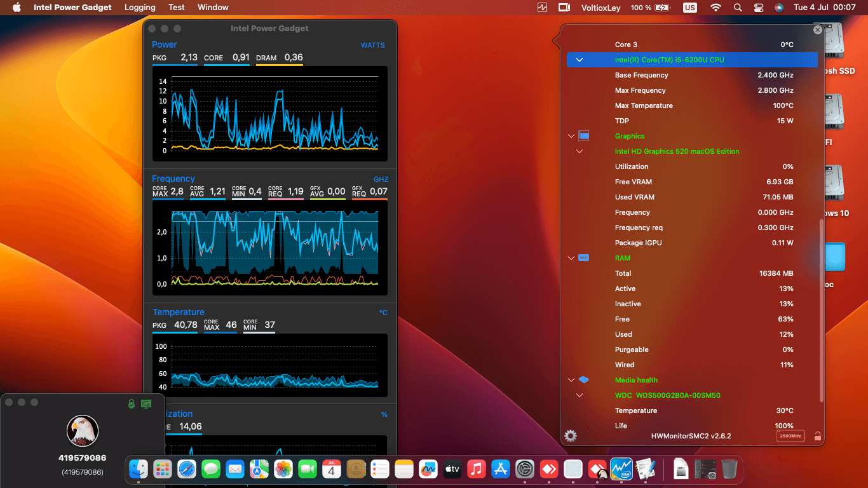
Task: Close the HWMonitorSMC2 popover
Action: pos(818,30)
